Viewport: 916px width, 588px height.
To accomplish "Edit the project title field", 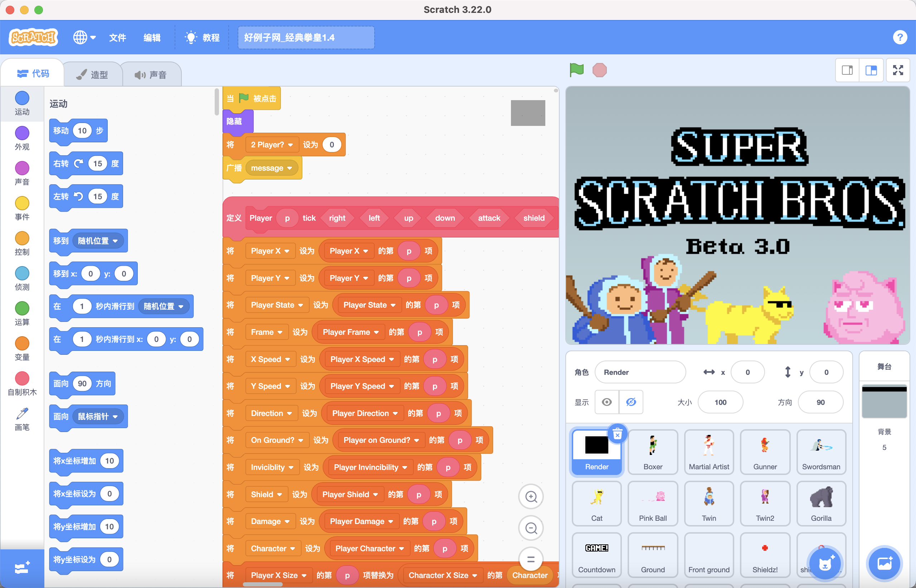I will (306, 38).
